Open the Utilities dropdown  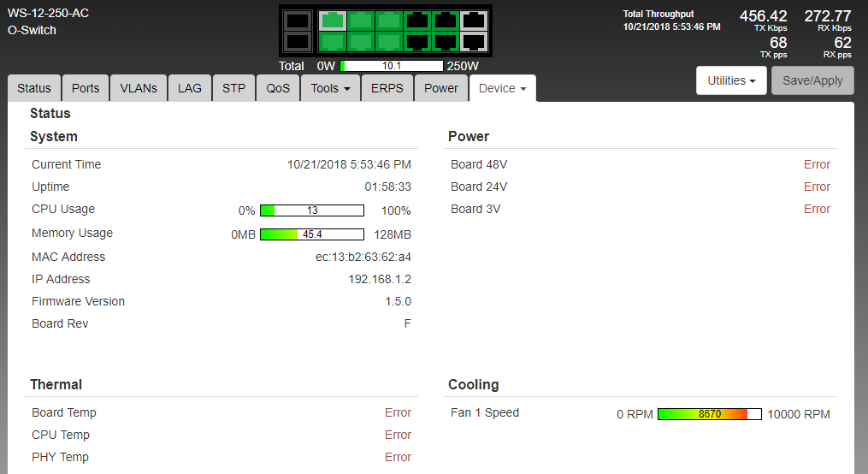[731, 80]
